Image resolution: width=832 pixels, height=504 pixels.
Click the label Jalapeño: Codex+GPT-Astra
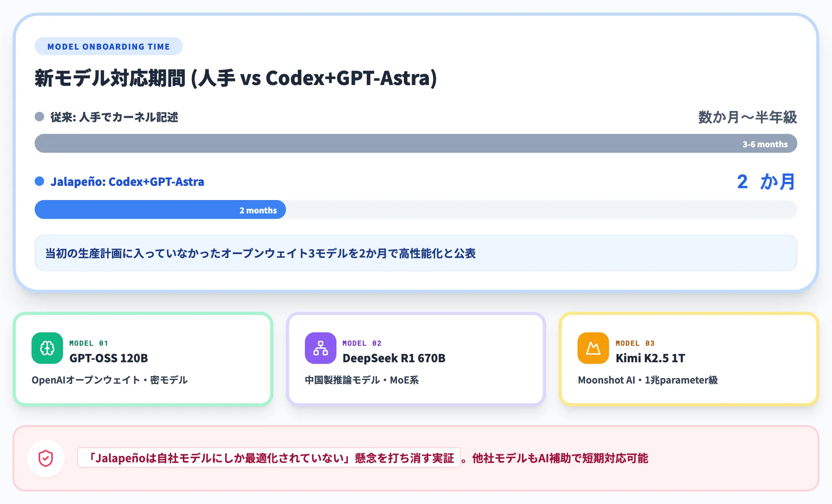[x=127, y=182]
